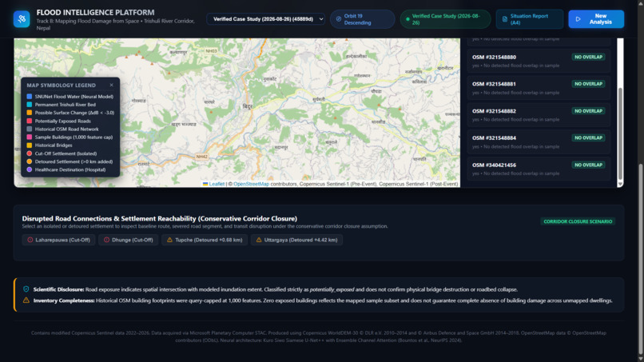
Task: Start a New Analysis
Action: pyautogui.click(x=596, y=19)
